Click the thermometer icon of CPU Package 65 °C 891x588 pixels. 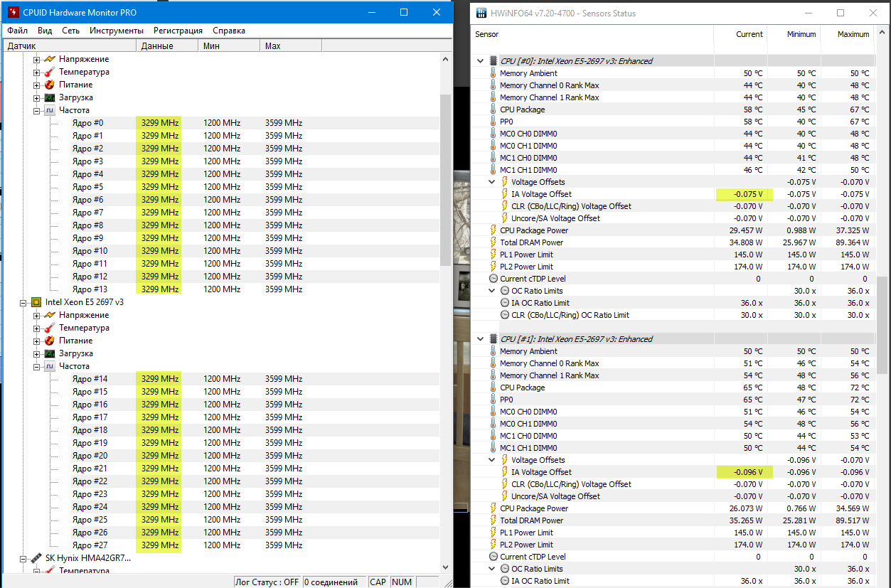(x=493, y=387)
